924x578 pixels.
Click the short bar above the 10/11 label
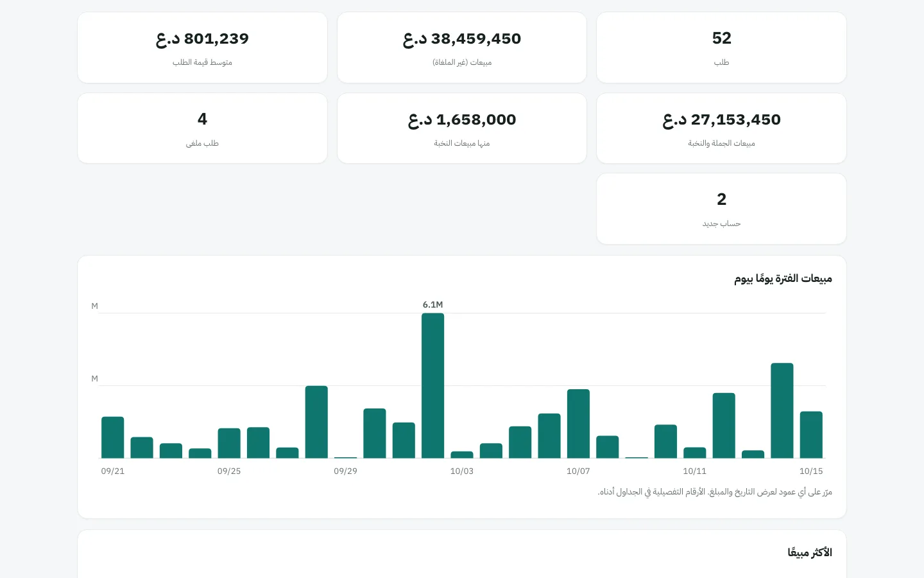(x=695, y=453)
